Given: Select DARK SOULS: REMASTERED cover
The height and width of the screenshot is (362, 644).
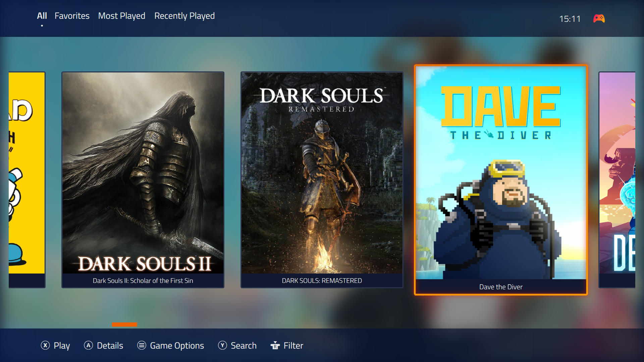Looking at the screenshot, I should (x=322, y=173).
